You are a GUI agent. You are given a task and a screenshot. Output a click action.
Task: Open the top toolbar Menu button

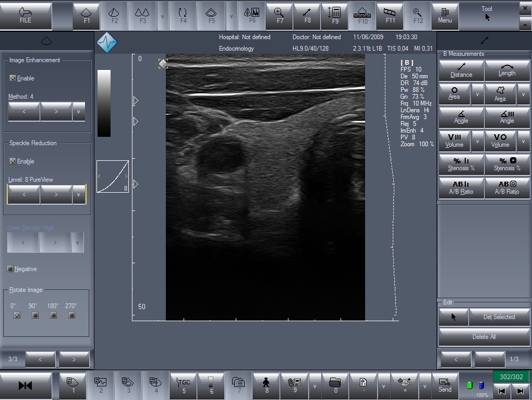(445, 16)
